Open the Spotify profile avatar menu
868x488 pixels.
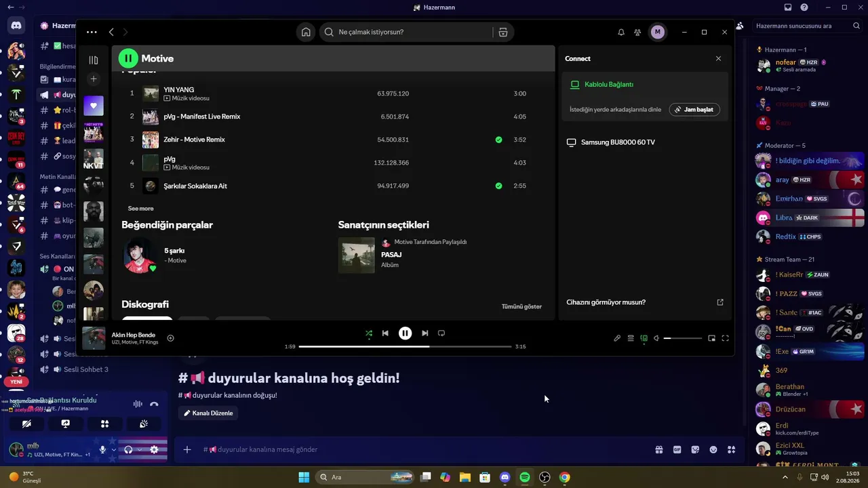(x=657, y=32)
